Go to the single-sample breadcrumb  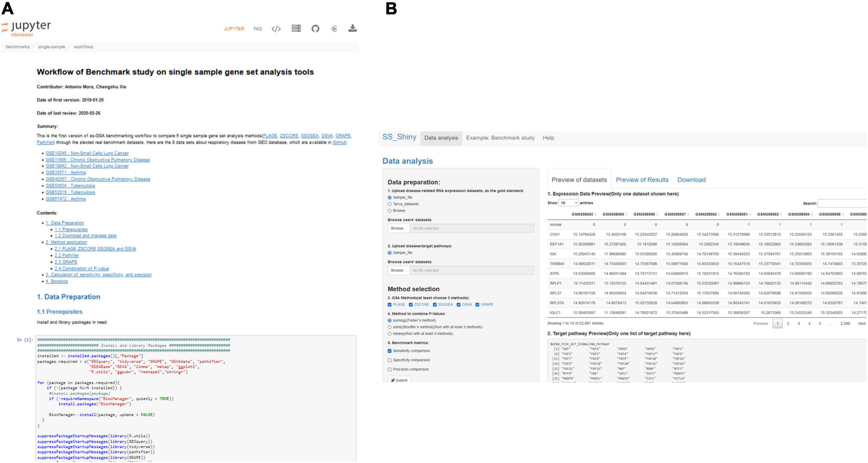pos(52,47)
